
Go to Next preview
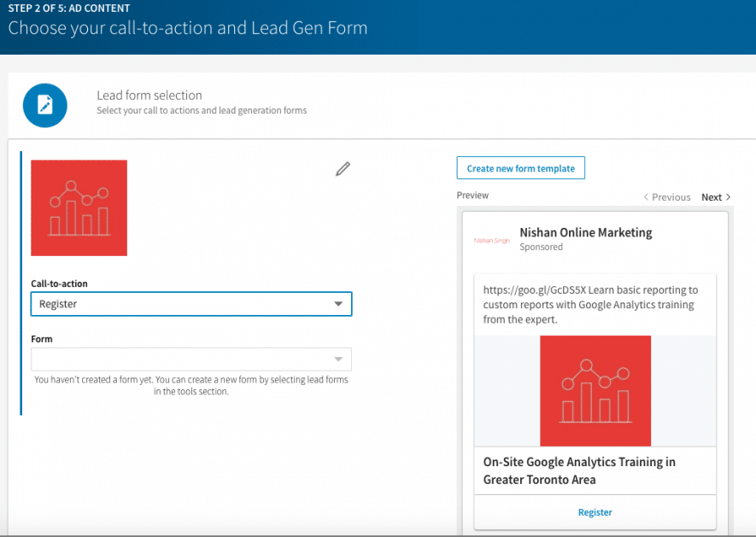[x=716, y=197]
